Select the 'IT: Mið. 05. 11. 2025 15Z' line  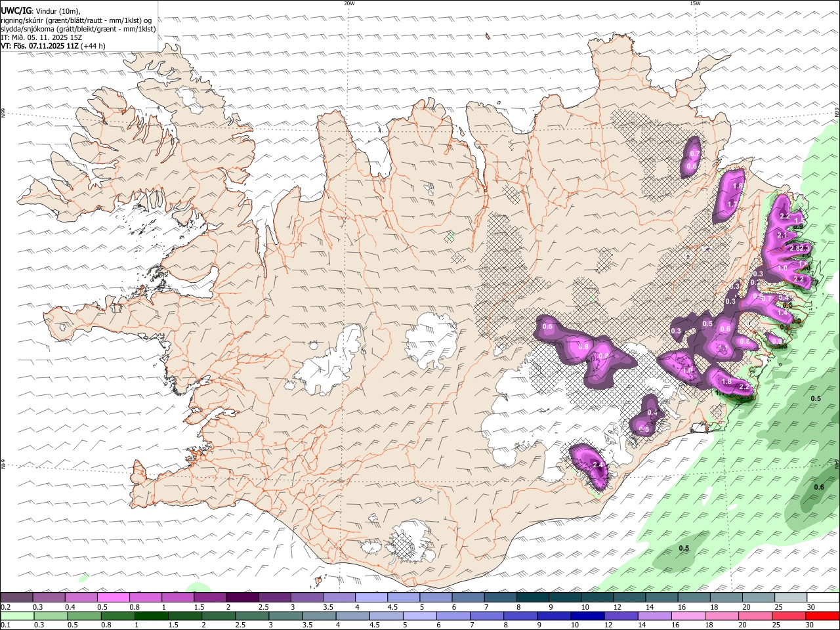41,37
